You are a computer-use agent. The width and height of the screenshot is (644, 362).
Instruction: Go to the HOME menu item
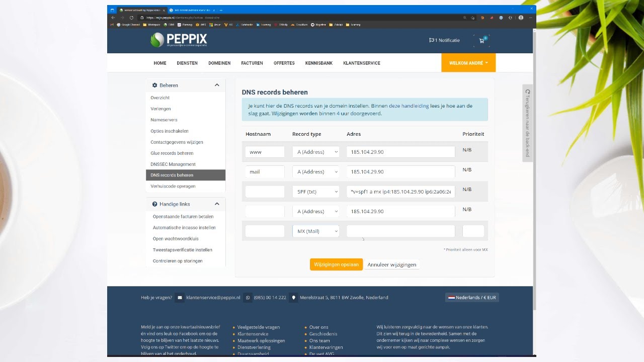click(160, 63)
